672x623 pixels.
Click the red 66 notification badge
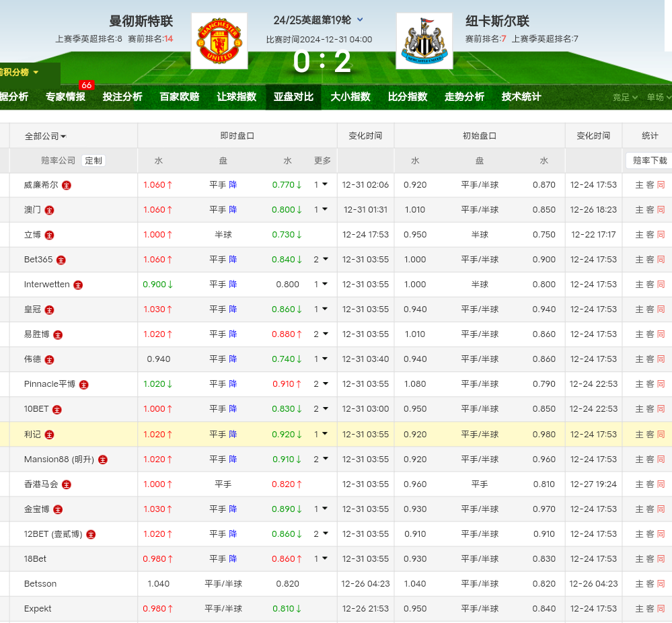[87, 85]
